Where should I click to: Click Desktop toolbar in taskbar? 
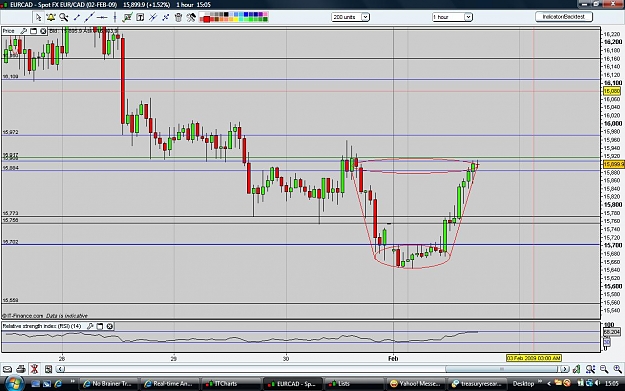[x=523, y=384]
